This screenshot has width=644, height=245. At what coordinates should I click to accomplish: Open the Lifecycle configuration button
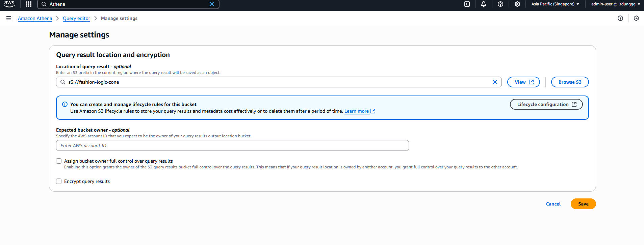[546, 104]
